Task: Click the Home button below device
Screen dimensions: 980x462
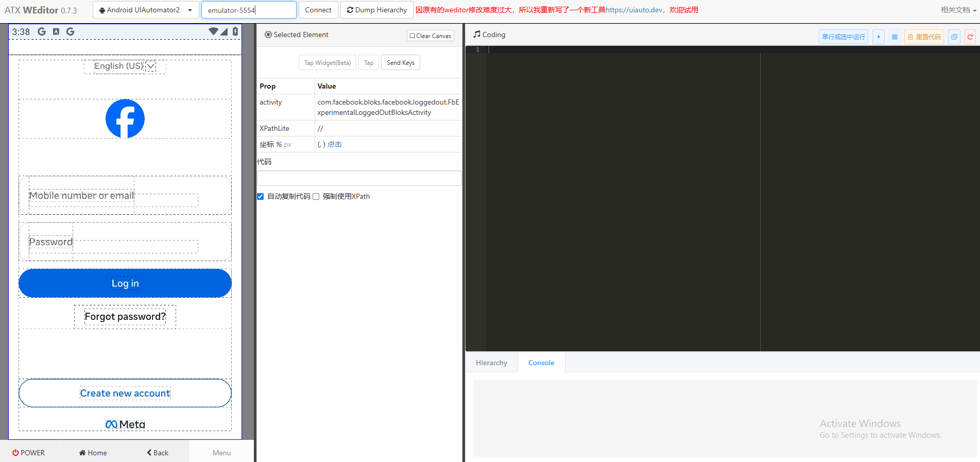Action: [x=93, y=453]
